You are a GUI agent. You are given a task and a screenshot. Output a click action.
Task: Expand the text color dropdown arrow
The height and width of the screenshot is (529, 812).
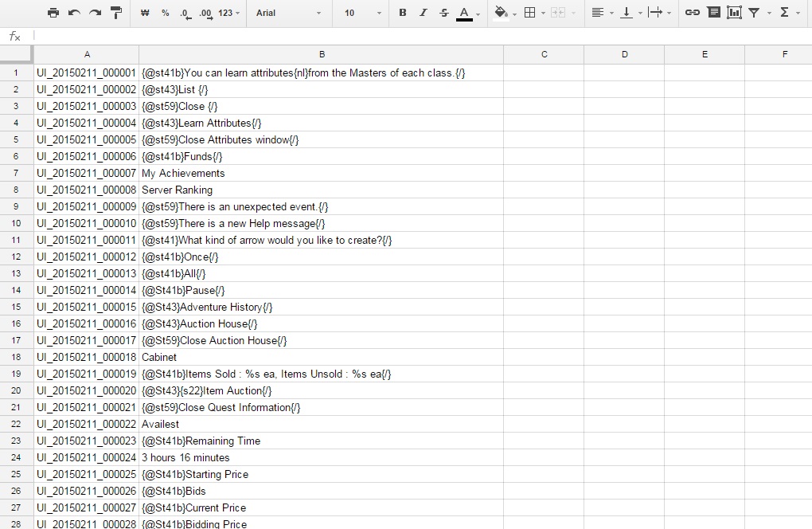click(x=478, y=14)
